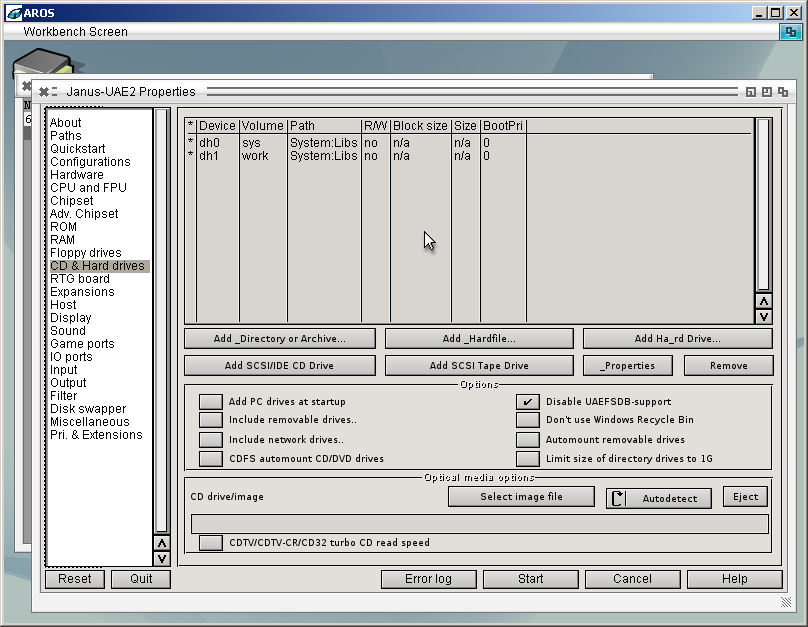Click the down arrow of the drive list scrollbar
Screen dimensions: 808x627
click(x=764, y=316)
